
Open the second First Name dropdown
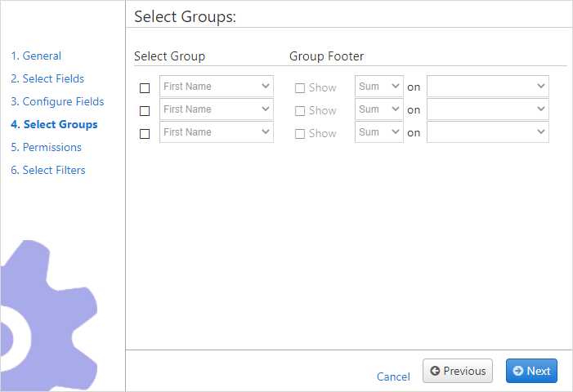point(217,109)
